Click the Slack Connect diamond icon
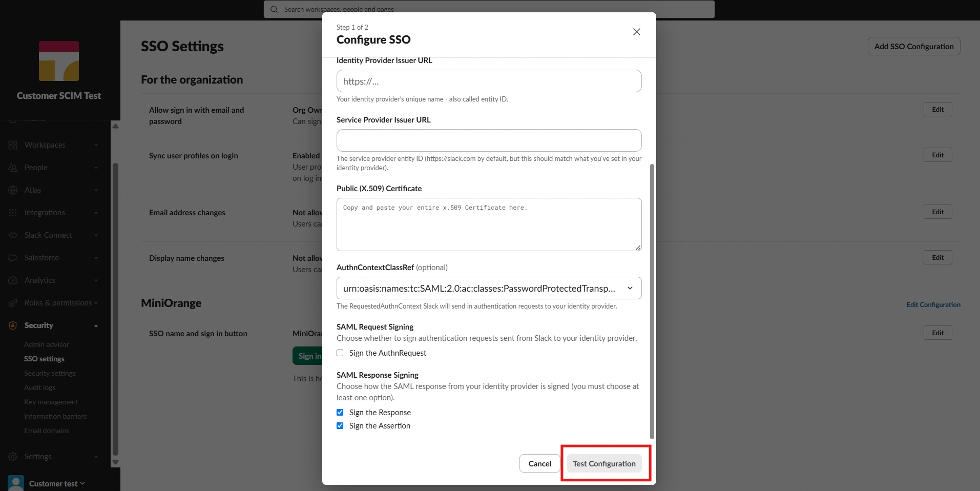Viewport: 980px width, 491px height. (13, 235)
